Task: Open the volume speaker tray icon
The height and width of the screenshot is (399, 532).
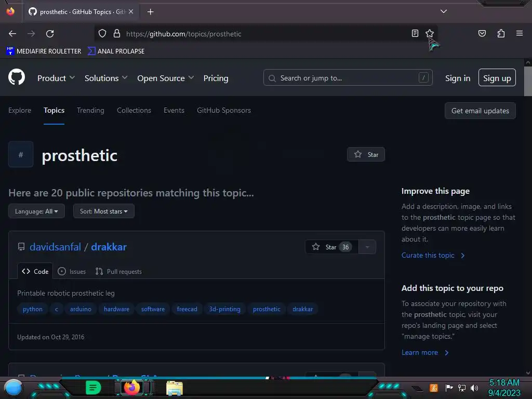Action: tap(474, 388)
